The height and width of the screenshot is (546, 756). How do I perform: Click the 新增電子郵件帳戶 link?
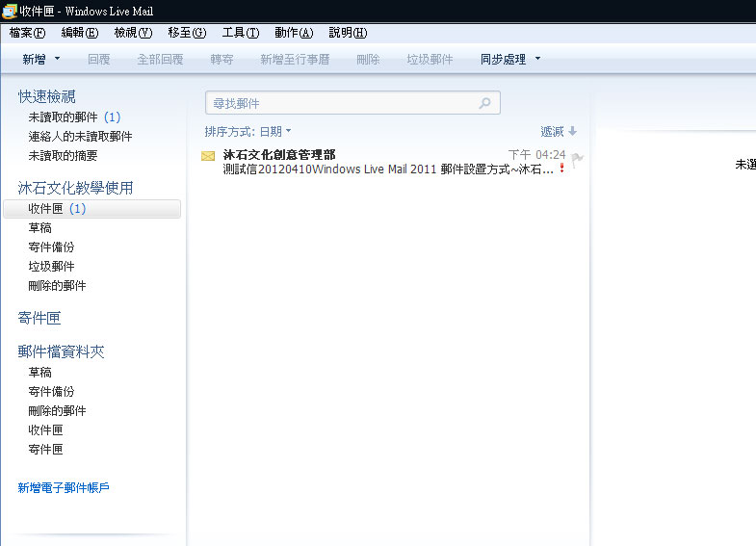64,488
